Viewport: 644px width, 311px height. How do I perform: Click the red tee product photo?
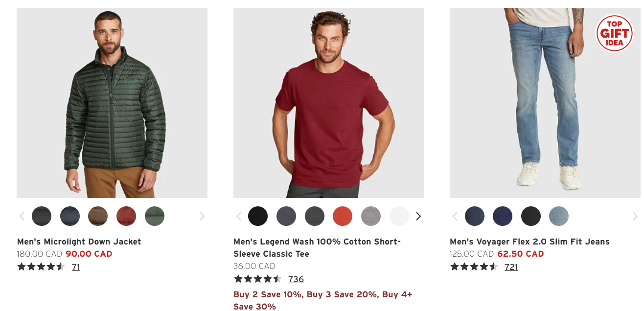[x=328, y=103]
